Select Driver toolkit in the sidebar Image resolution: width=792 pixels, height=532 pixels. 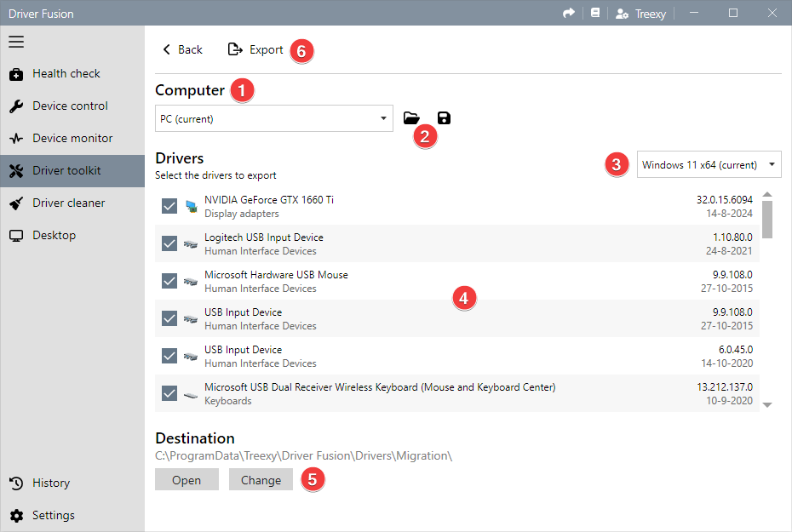coord(72,170)
